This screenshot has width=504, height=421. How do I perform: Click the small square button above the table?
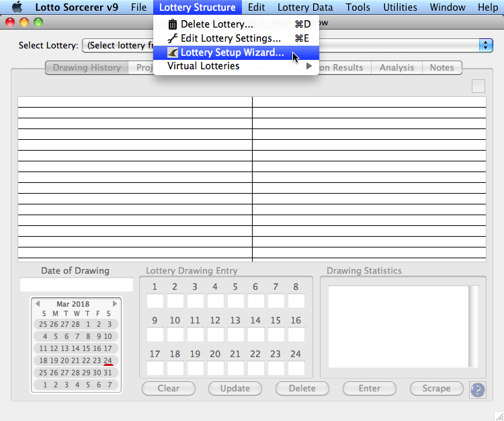point(478,86)
